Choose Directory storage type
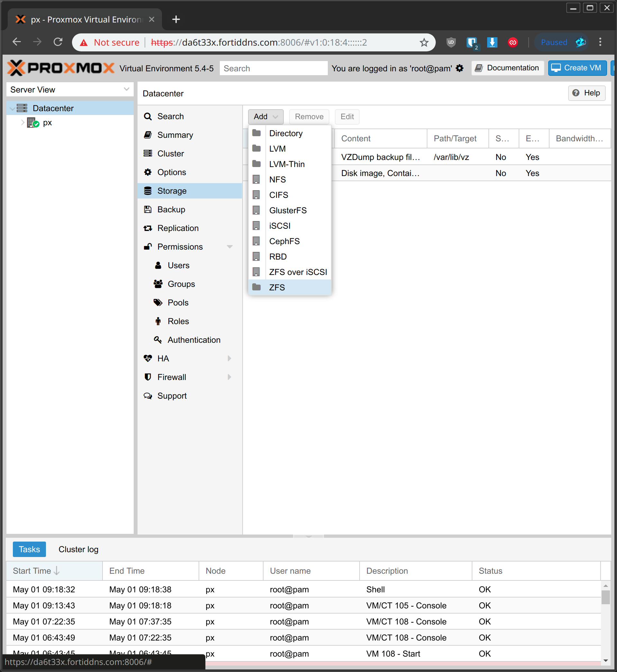Viewport: 617px width, 672px height. (x=290, y=133)
